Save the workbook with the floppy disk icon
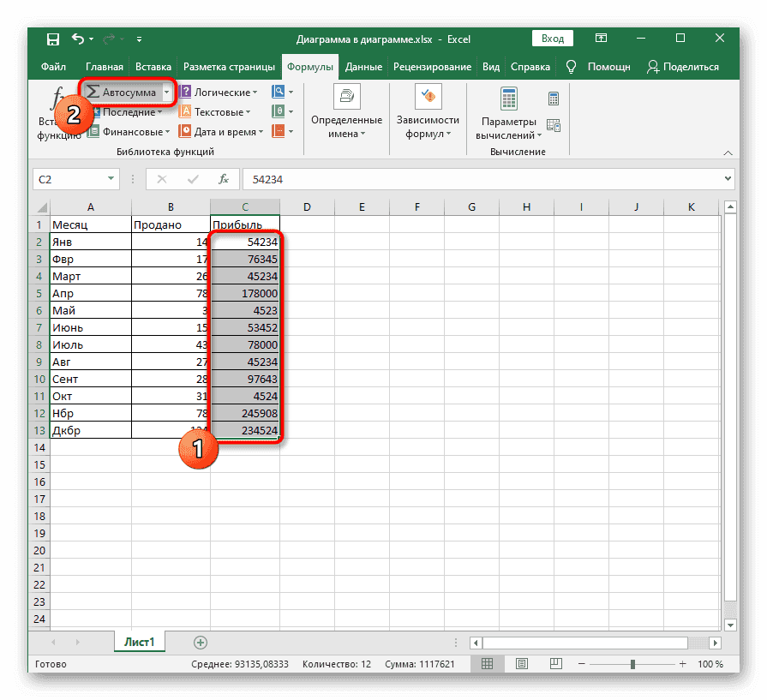The width and height of the screenshot is (767, 700). pyautogui.click(x=52, y=39)
